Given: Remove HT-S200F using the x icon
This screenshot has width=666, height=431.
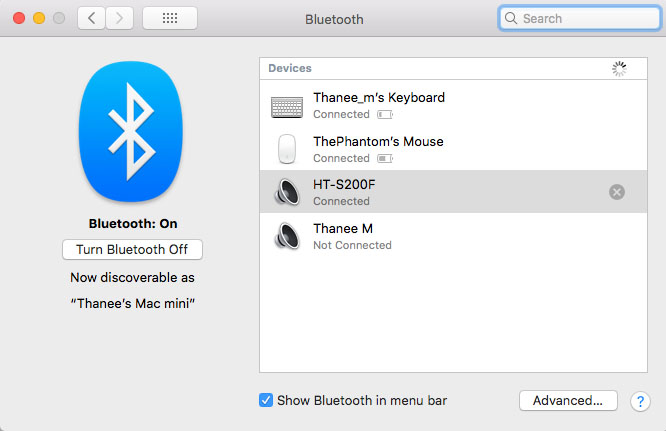Looking at the screenshot, I should pyautogui.click(x=617, y=192).
